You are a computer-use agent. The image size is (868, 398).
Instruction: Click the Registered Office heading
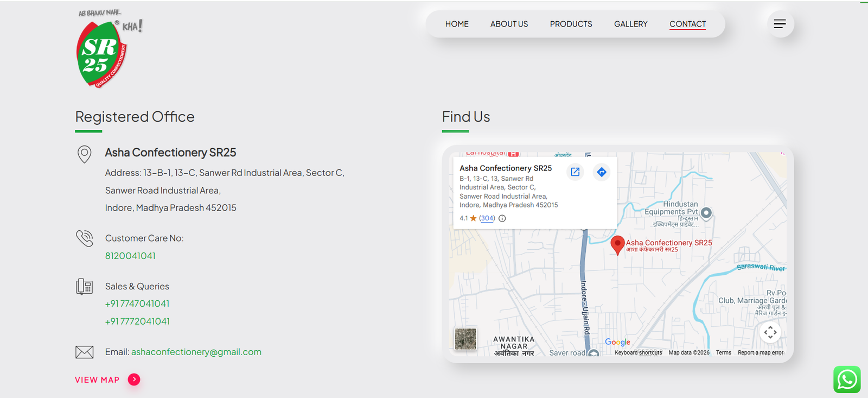[x=135, y=117]
